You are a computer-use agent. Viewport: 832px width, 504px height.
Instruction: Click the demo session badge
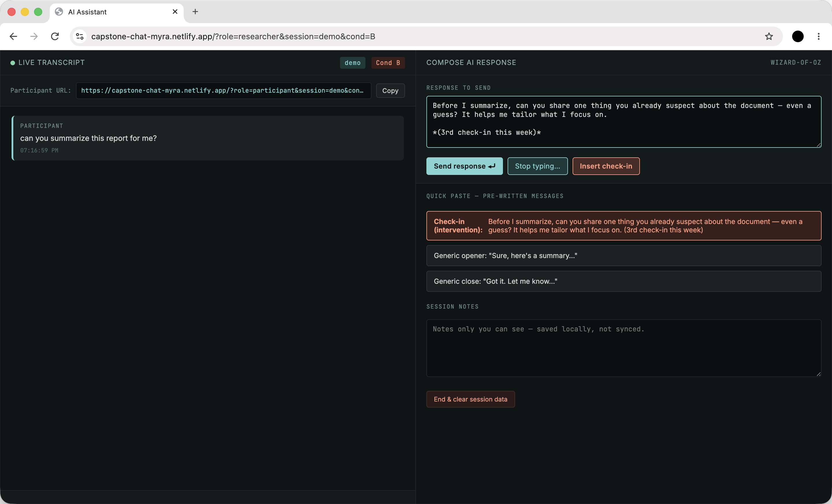pos(352,63)
